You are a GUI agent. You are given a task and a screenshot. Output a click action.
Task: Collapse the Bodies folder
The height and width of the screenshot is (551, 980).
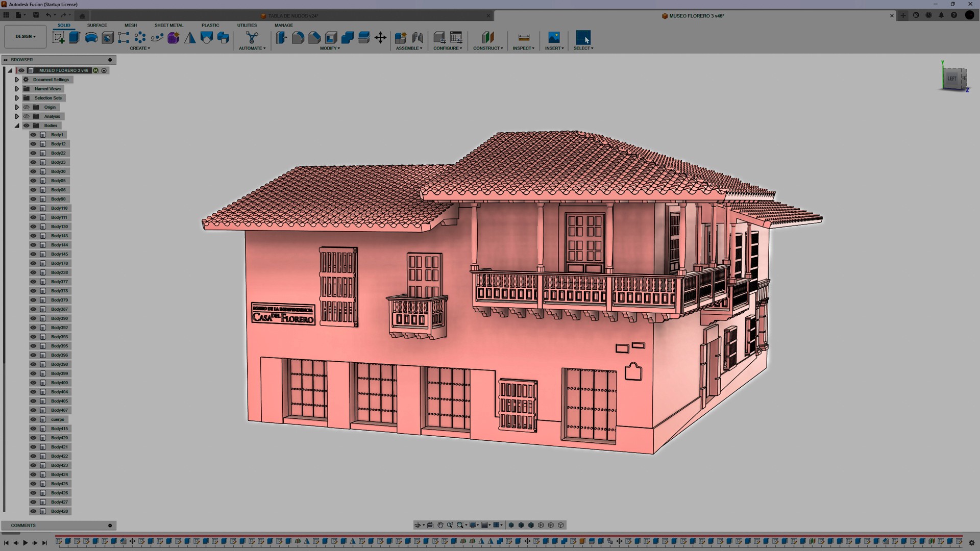click(x=17, y=126)
